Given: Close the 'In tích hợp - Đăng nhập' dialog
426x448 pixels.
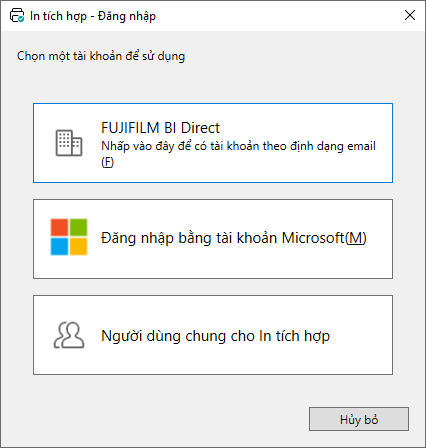Looking at the screenshot, I should (410, 15).
